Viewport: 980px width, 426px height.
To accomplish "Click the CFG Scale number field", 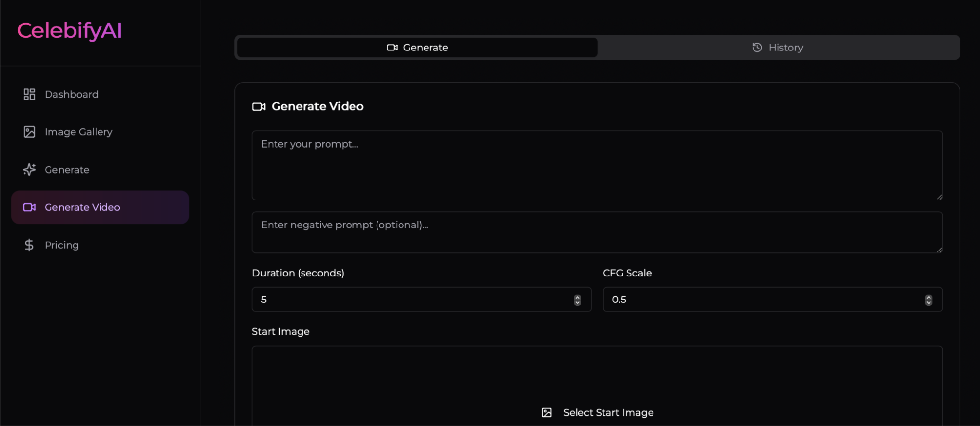I will click(x=773, y=300).
